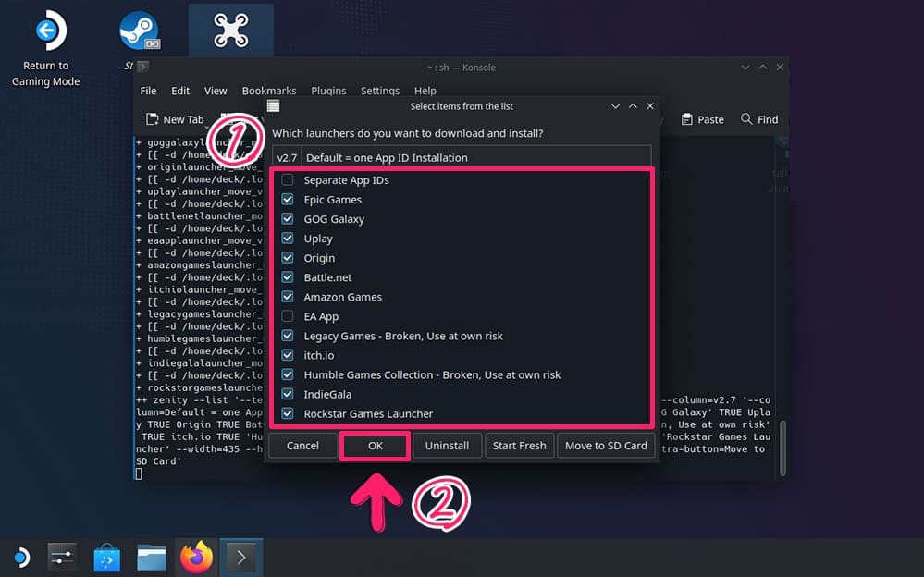This screenshot has width=924, height=577.
Task: Open the Dolphin file manager in the taskbar
Action: tap(152, 557)
